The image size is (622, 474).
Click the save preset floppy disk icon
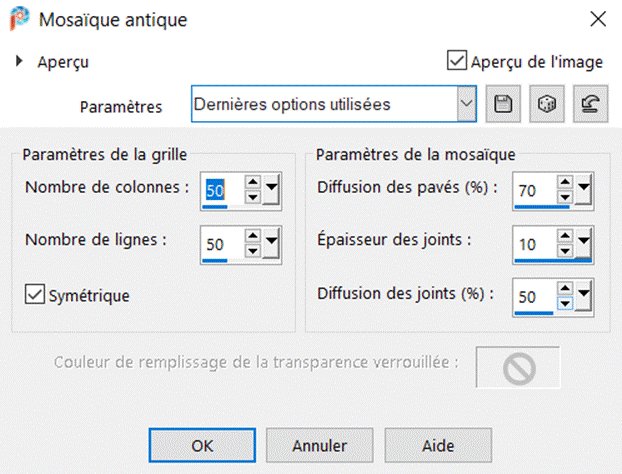click(x=503, y=105)
